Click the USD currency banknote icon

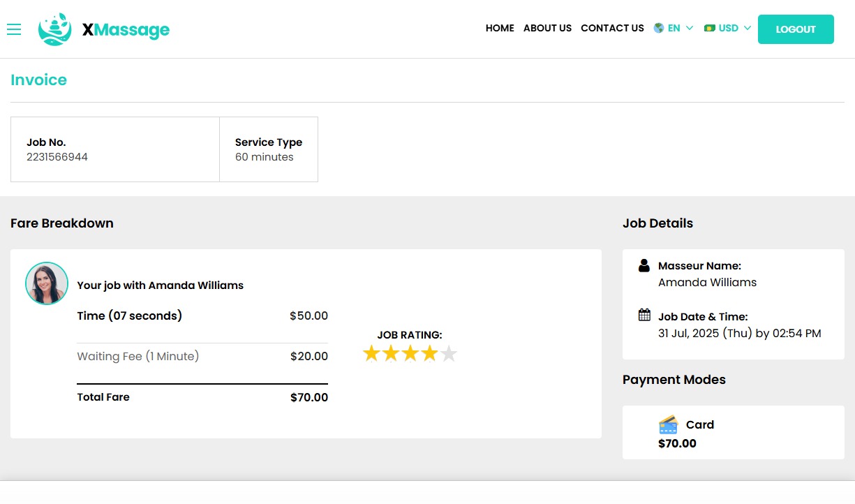coord(710,29)
